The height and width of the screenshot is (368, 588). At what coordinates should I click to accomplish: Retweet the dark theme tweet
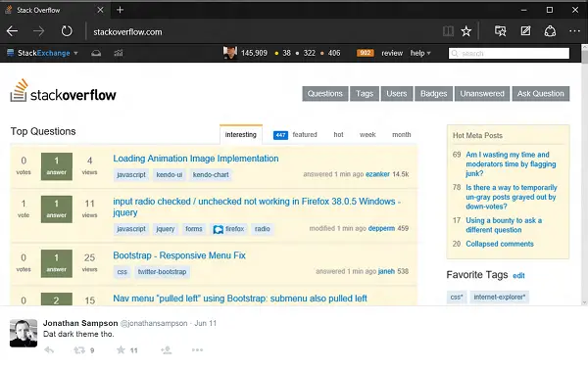[x=79, y=350]
